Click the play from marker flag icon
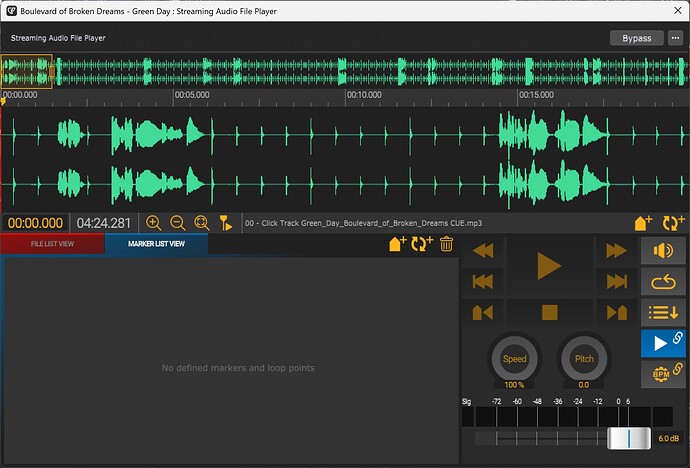This screenshot has height=468, width=690. coord(226,223)
